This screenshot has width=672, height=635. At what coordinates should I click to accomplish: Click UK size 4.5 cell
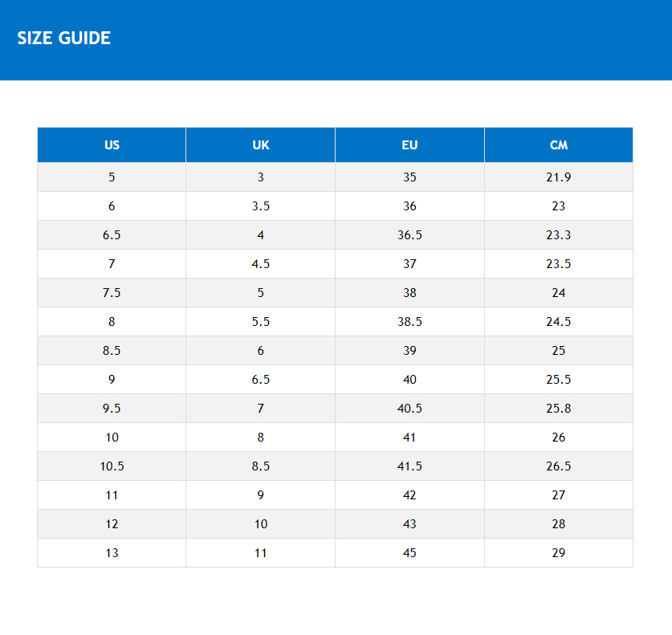261,264
